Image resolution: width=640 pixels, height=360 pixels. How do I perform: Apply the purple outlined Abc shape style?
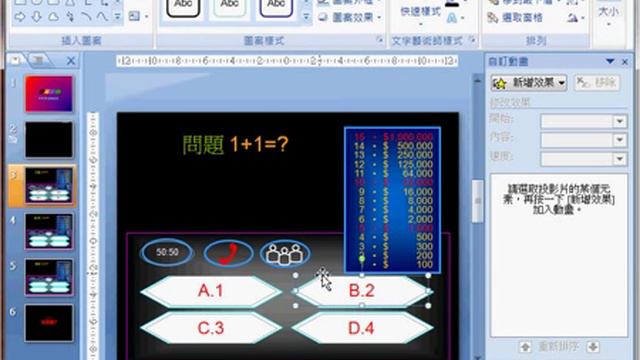click(x=276, y=7)
